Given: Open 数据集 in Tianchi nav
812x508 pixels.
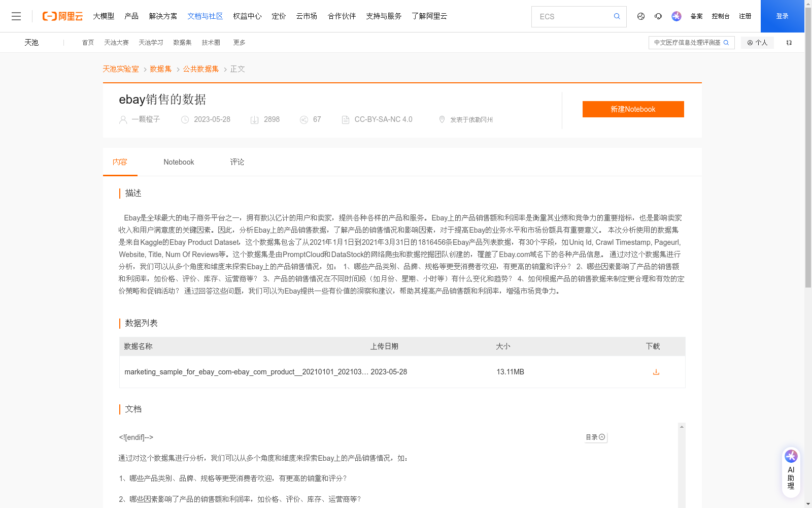Looking at the screenshot, I should tap(182, 43).
